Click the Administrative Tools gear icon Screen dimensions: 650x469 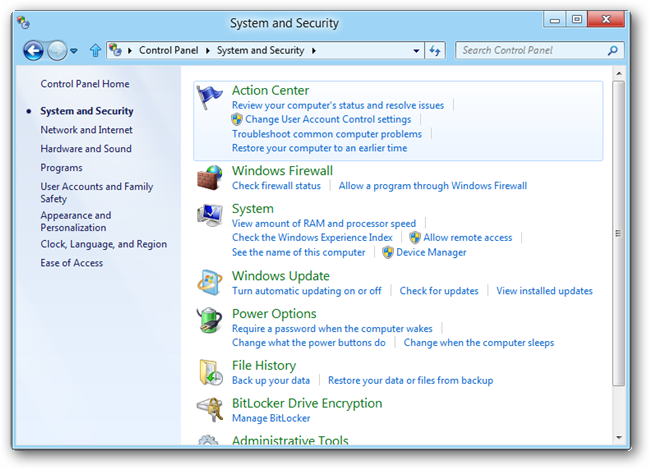209,440
